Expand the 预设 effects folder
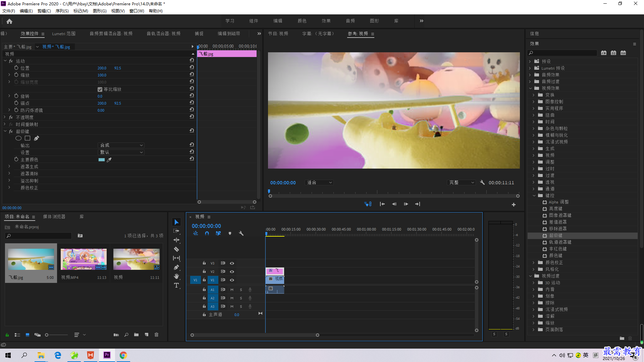Screen dimensions: 644x362 [x=530, y=61]
